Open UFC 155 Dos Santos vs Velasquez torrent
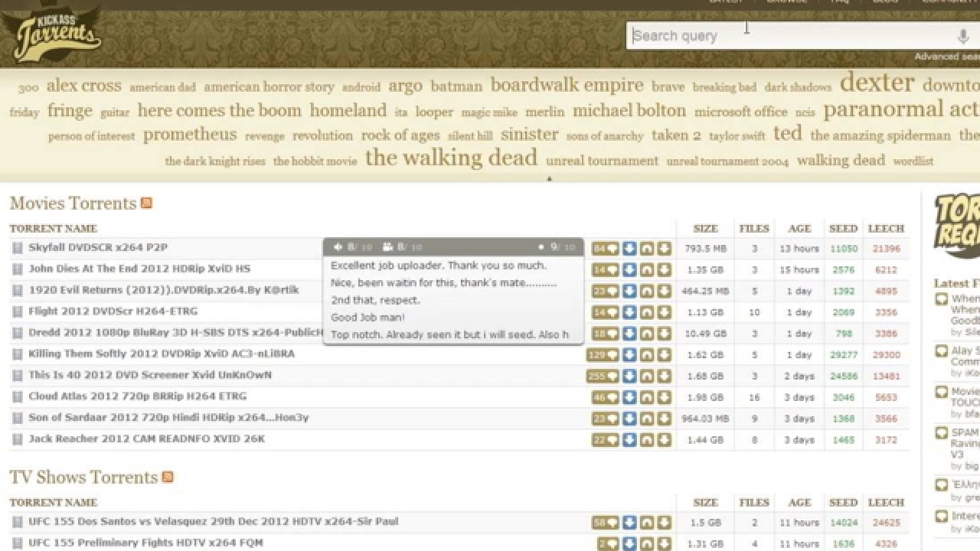 point(214,522)
